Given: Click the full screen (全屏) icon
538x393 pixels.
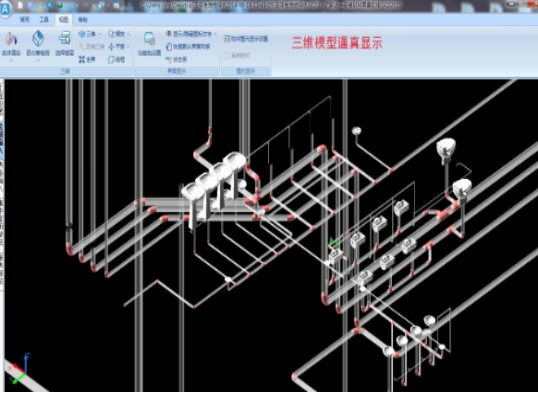Looking at the screenshot, I should 82,60.
